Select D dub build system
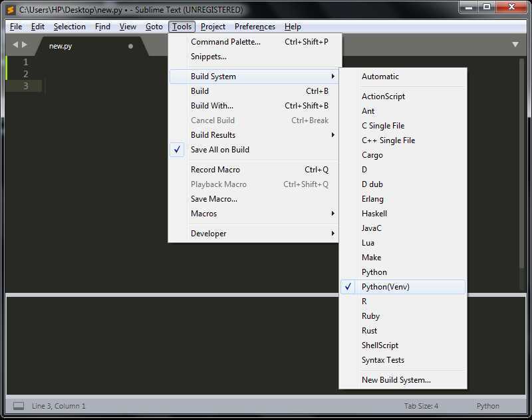 [x=403, y=184]
